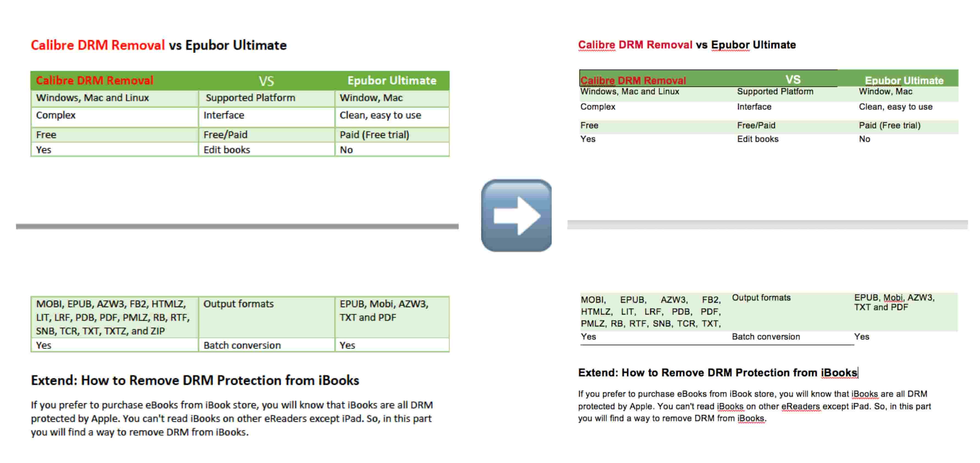Click left table cell 'Output formats'
980x463 pixels.
click(239, 304)
